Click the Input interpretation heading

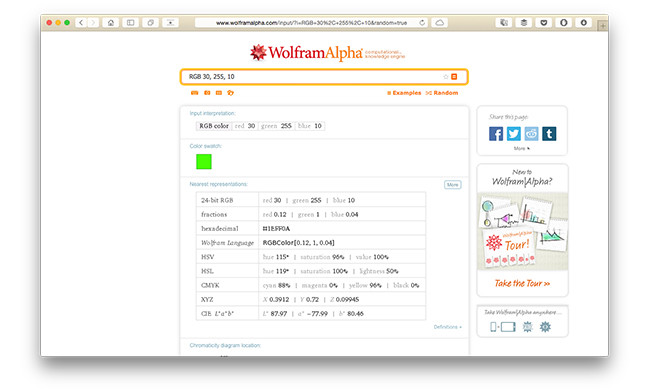212,113
